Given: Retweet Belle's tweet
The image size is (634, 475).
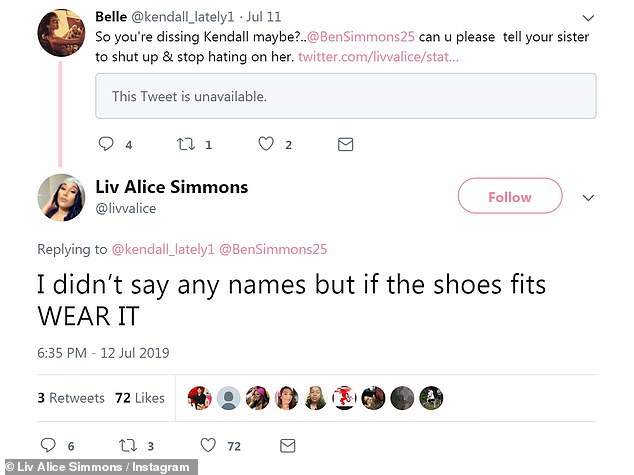Looking at the screenshot, I should 185,144.
